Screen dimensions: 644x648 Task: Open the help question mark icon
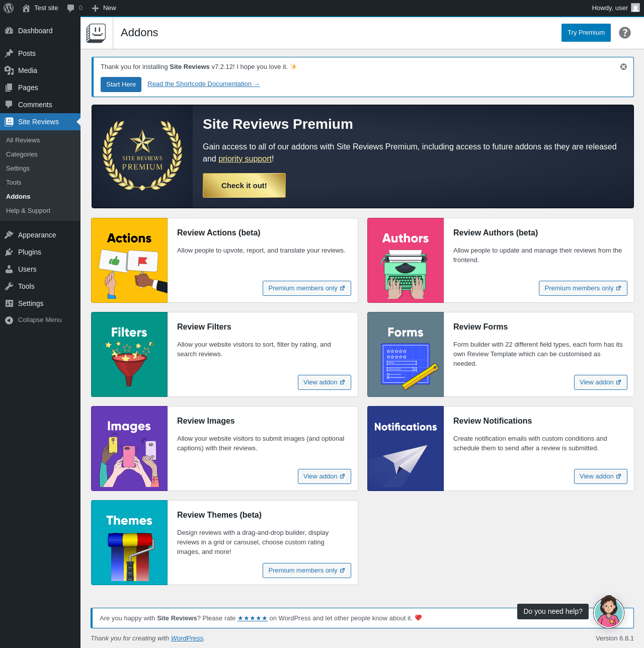coord(625,33)
